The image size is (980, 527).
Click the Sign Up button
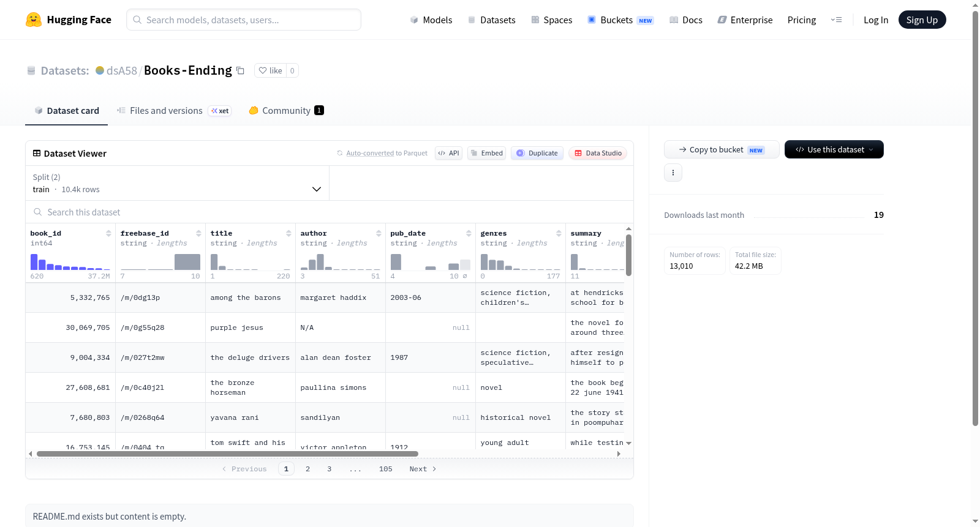tap(922, 20)
